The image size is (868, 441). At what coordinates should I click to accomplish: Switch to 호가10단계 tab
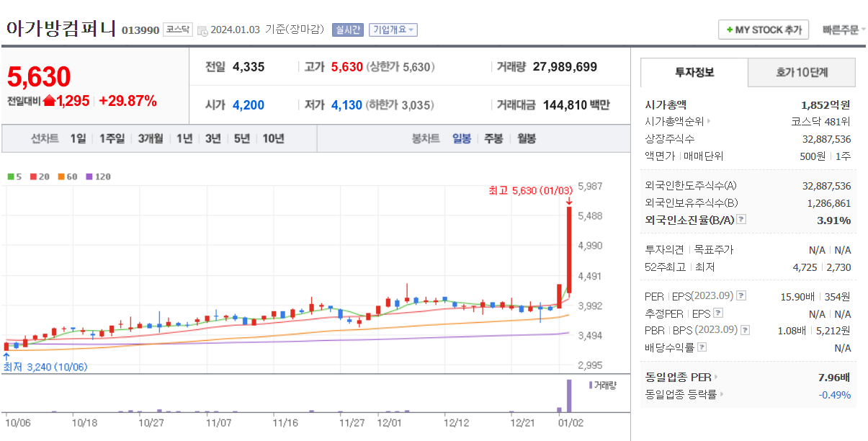(802, 72)
